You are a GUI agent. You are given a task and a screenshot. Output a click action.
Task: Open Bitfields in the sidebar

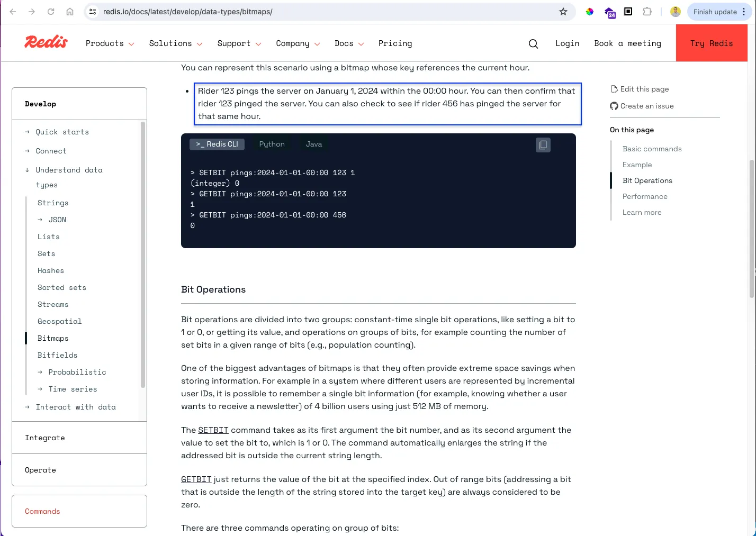coord(57,355)
